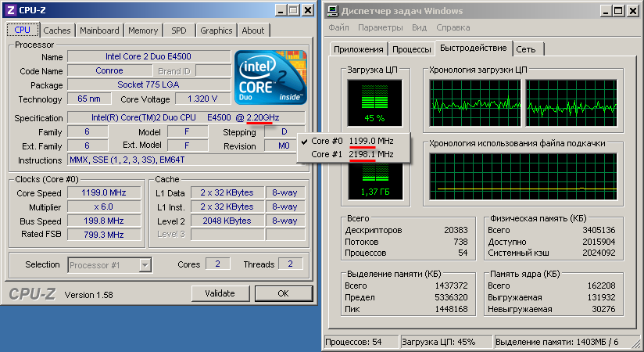The width and height of the screenshot is (644, 352).
Task: Minimize the Windows Task Manager window
Action: 603,10
